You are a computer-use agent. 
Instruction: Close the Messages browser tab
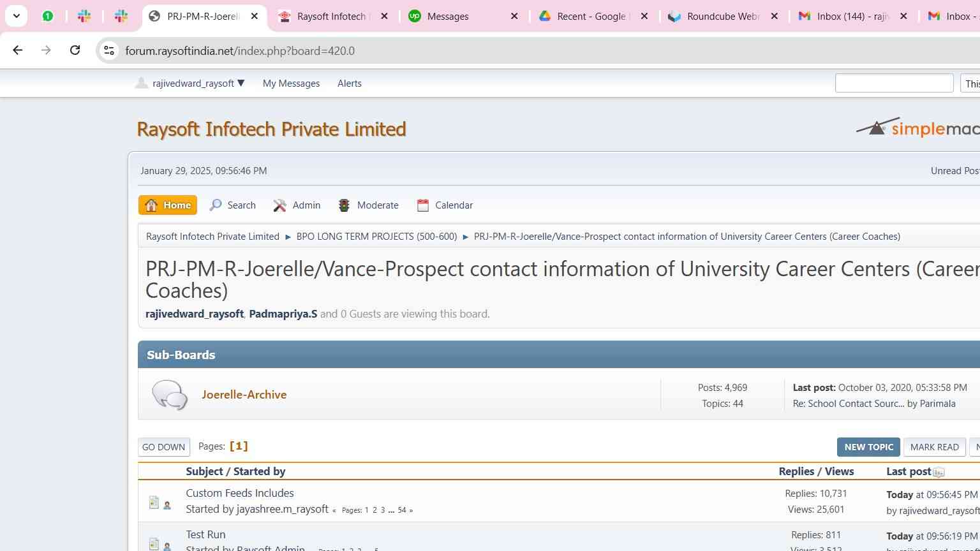514,16
